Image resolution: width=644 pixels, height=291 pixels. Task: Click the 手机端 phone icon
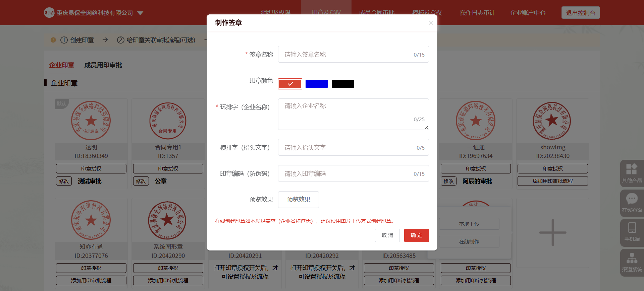point(632,228)
